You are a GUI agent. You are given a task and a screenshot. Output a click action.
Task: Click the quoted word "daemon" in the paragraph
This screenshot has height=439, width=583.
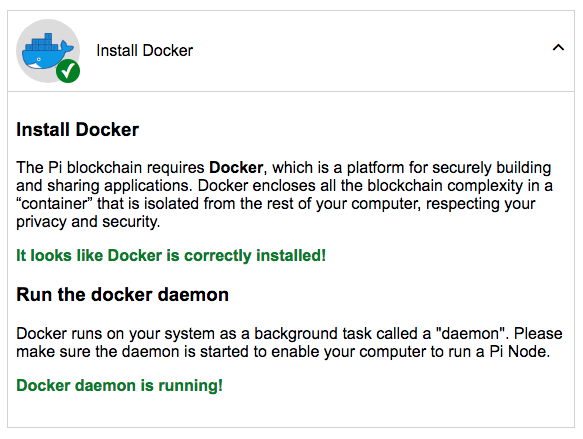pyautogui.click(x=472, y=333)
